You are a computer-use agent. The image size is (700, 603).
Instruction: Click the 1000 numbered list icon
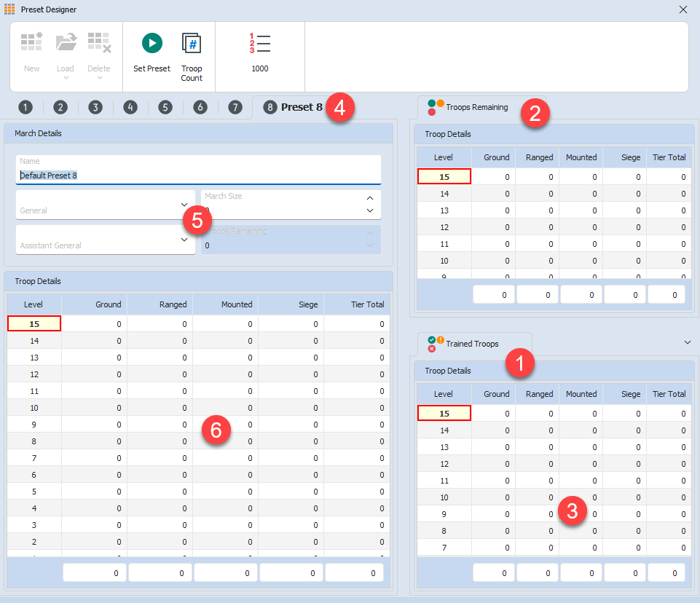[259, 43]
